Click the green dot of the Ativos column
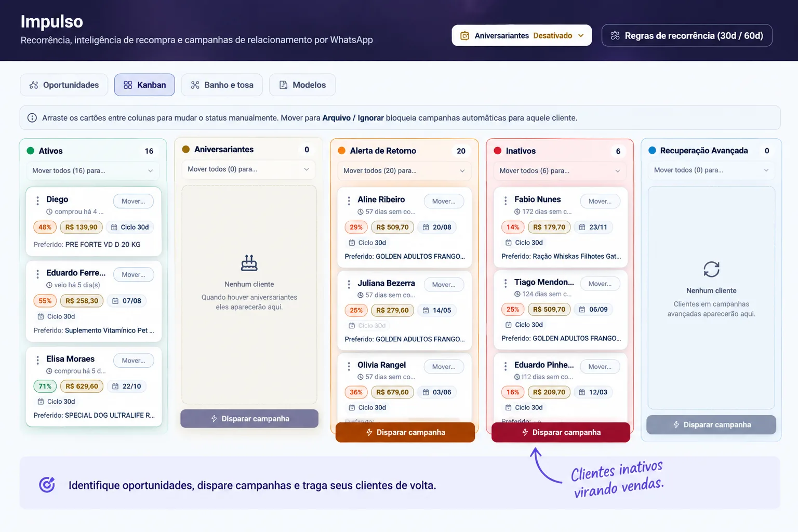The width and height of the screenshot is (798, 532). (x=30, y=151)
